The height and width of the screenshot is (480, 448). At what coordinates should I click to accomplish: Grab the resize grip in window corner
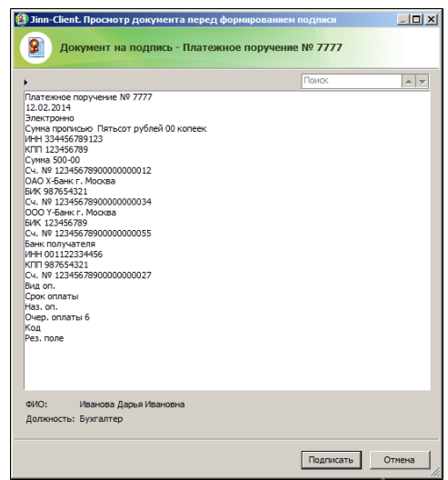(x=434, y=472)
